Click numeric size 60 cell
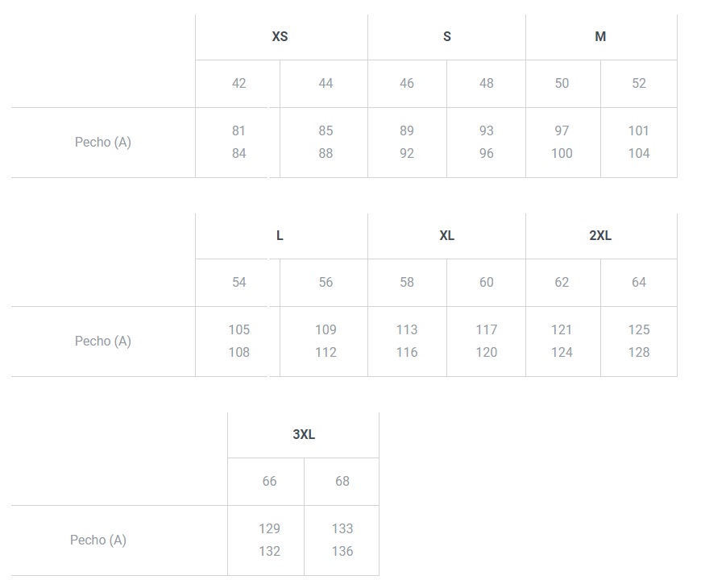Viewport: 701px width, 588px height. tap(486, 282)
